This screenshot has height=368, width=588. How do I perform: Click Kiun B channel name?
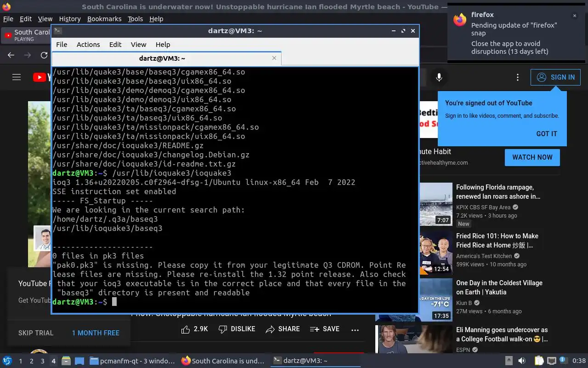coord(464,303)
